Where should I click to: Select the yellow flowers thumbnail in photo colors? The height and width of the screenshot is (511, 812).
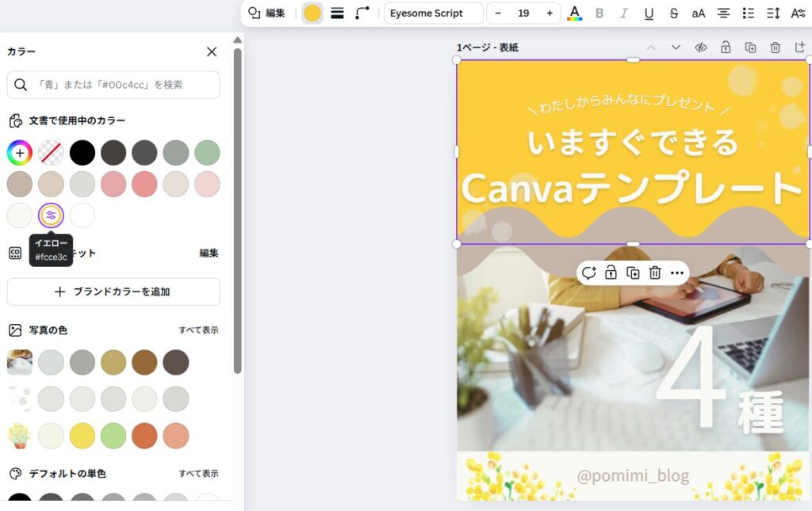(20, 436)
